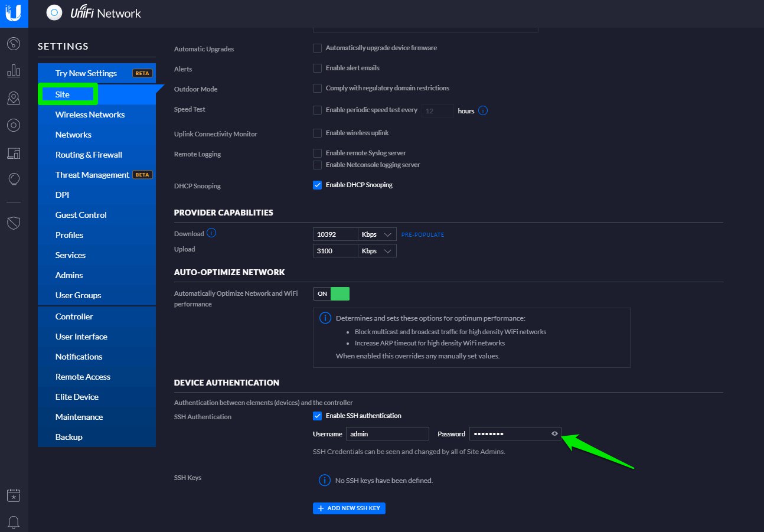Click Add New SSH Key button

349,508
